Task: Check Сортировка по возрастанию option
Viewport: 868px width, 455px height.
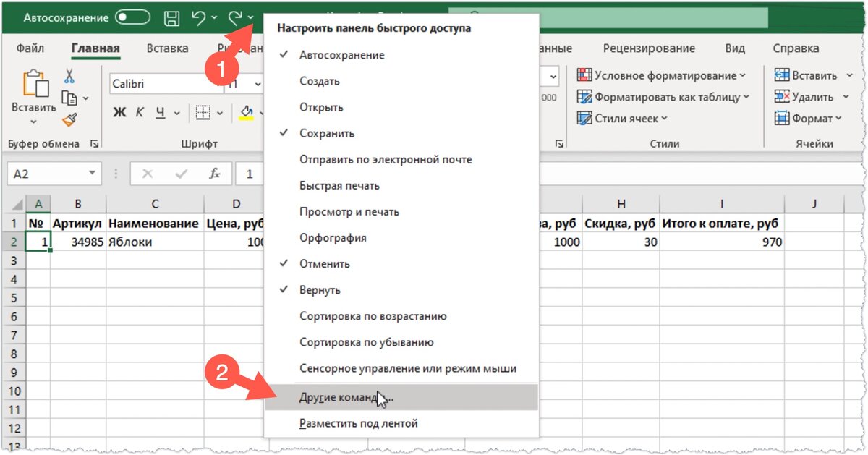Action: point(401,316)
